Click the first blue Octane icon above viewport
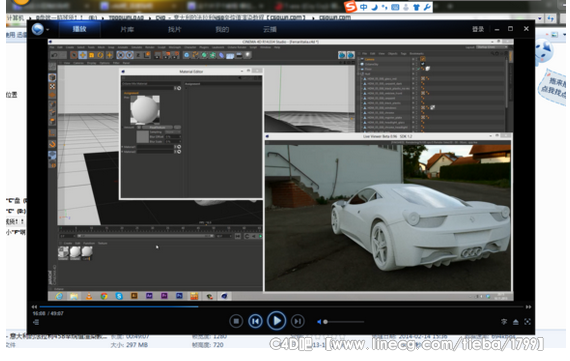 click(342, 55)
